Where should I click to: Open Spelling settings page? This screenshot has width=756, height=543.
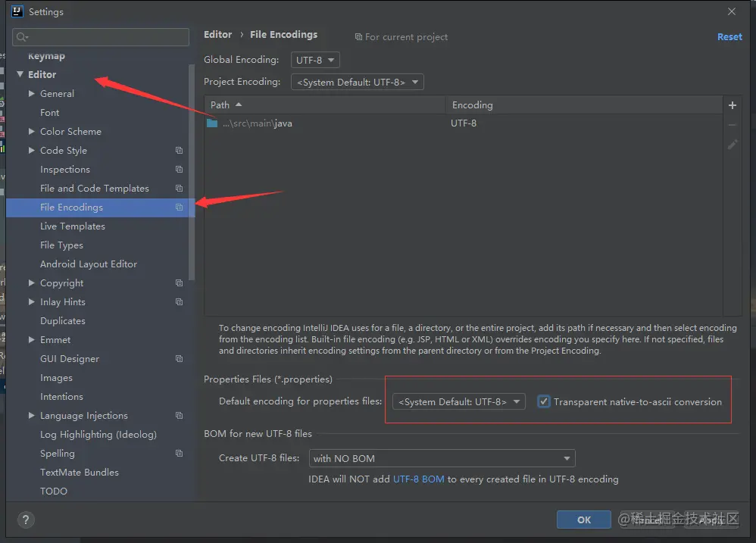[58, 454]
